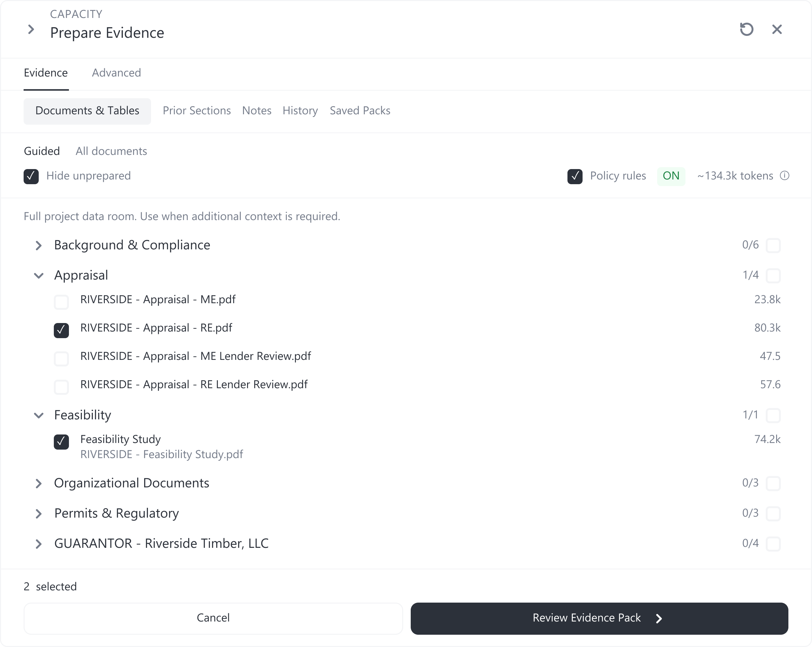Select all Appraisal folder documents checkbox

[773, 275]
